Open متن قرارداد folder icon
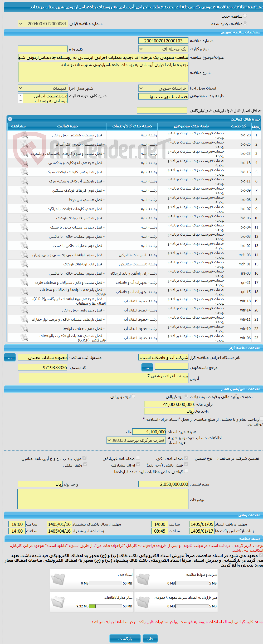The width and height of the screenshot is (263, 644). click(x=143, y=602)
